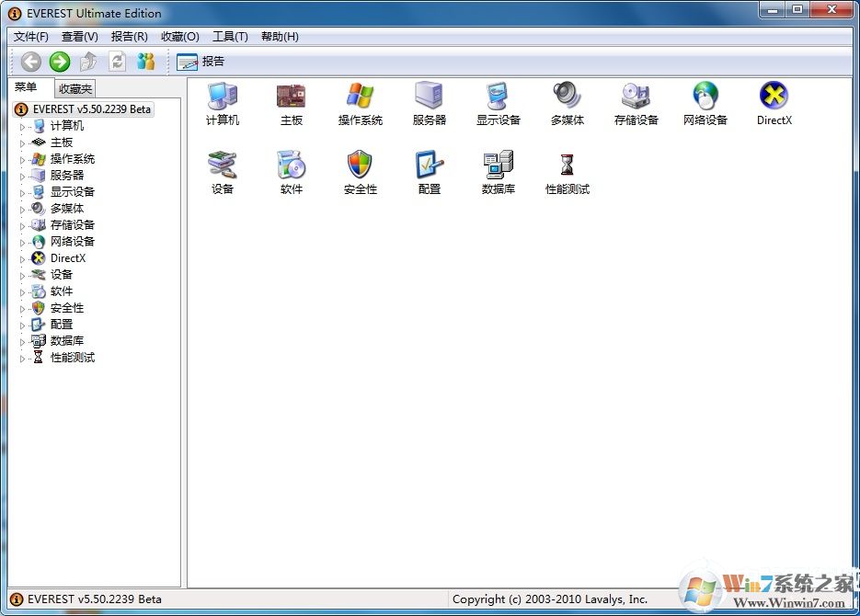Click the back arrow toolbar button
The height and width of the screenshot is (616, 860).
click(x=31, y=62)
